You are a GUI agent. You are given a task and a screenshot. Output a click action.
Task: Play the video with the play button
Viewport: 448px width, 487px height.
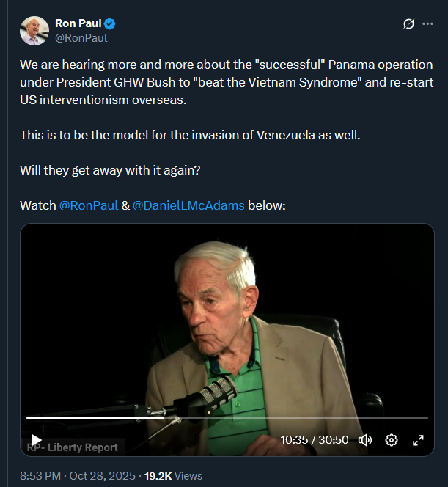pyautogui.click(x=36, y=439)
